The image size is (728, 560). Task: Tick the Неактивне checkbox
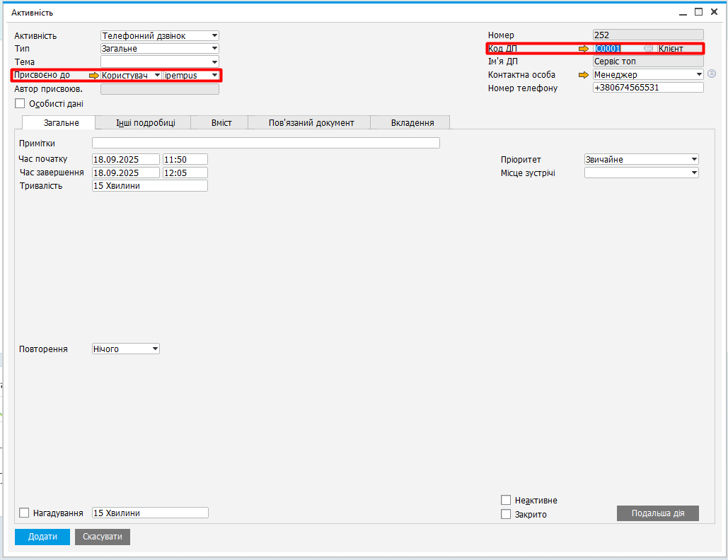tap(506, 501)
